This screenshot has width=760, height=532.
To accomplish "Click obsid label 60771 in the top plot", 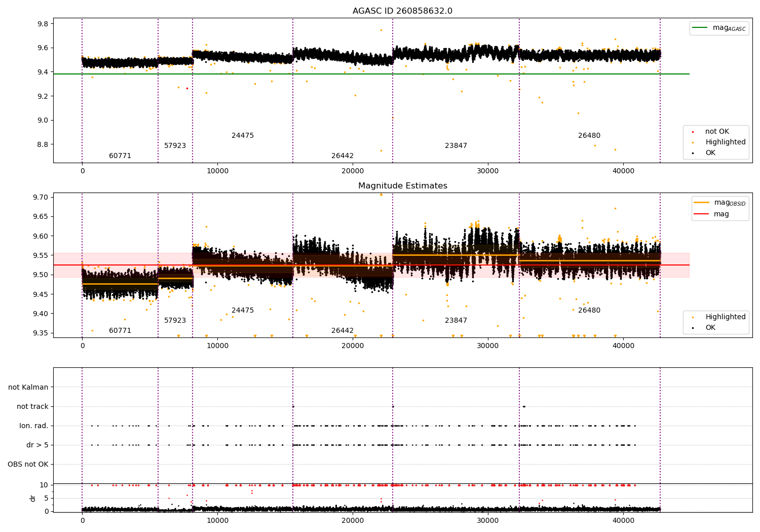I will 120,156.
